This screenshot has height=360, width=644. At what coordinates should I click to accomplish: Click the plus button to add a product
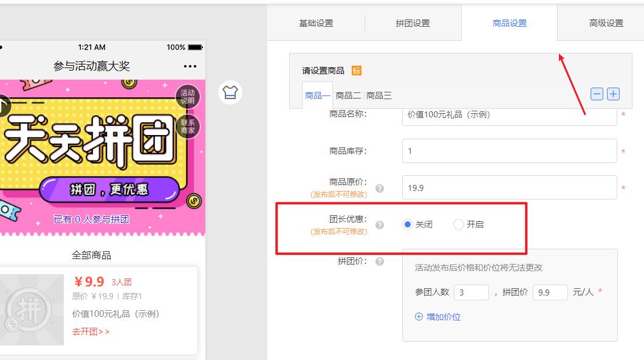[x=614, y=94]
